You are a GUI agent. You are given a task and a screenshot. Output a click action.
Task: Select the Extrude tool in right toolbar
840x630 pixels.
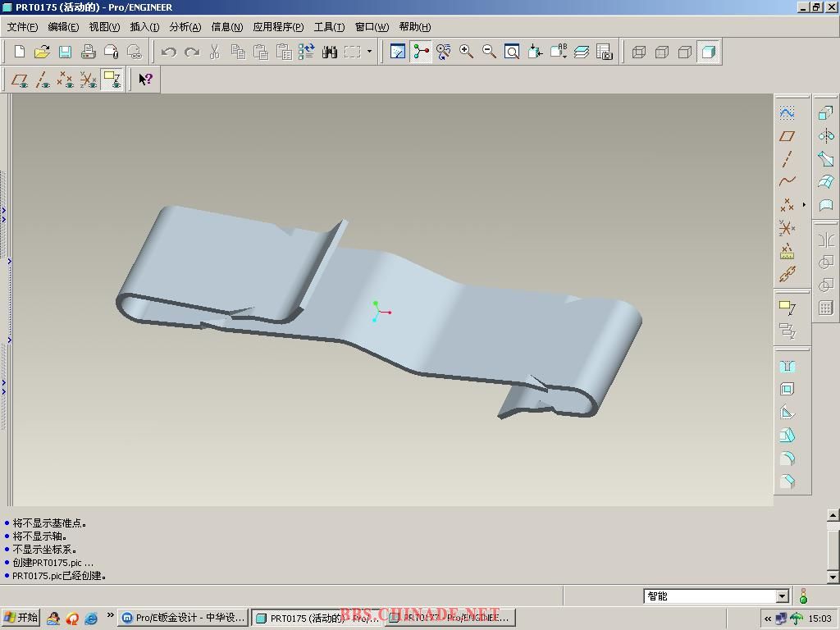(x=825, y=113)
